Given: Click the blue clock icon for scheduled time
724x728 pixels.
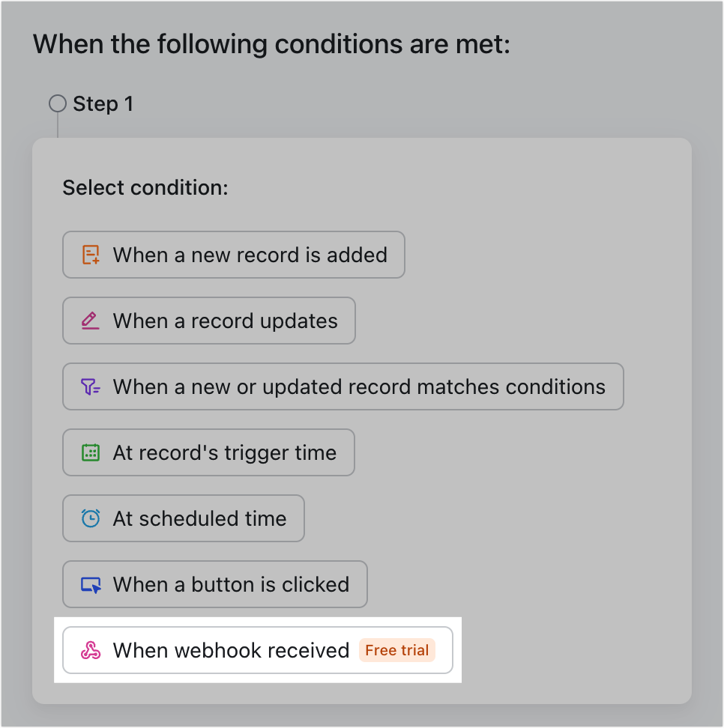Looking at the screenshot, I should [x=90, y=518].
